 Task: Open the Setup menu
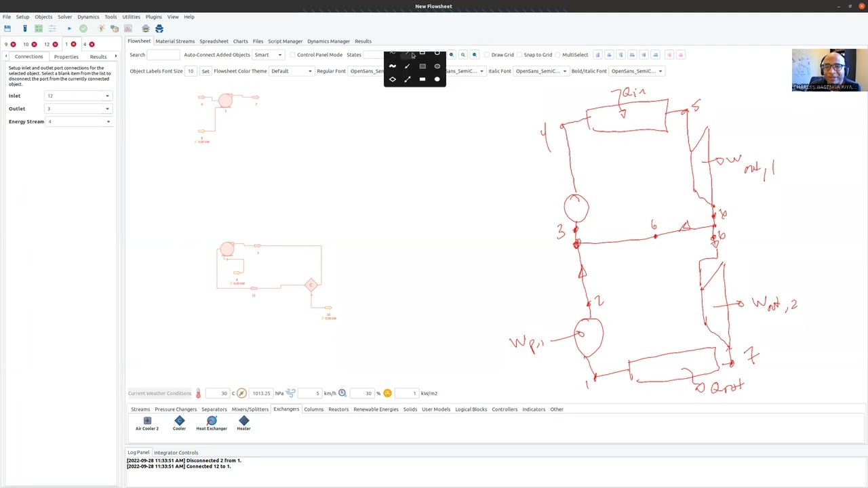coord(22,17)
